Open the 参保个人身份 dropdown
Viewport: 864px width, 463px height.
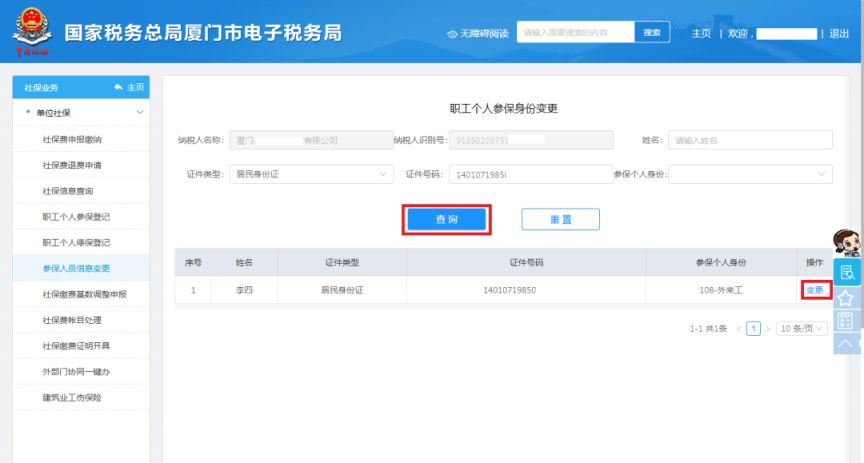[750, 175]
